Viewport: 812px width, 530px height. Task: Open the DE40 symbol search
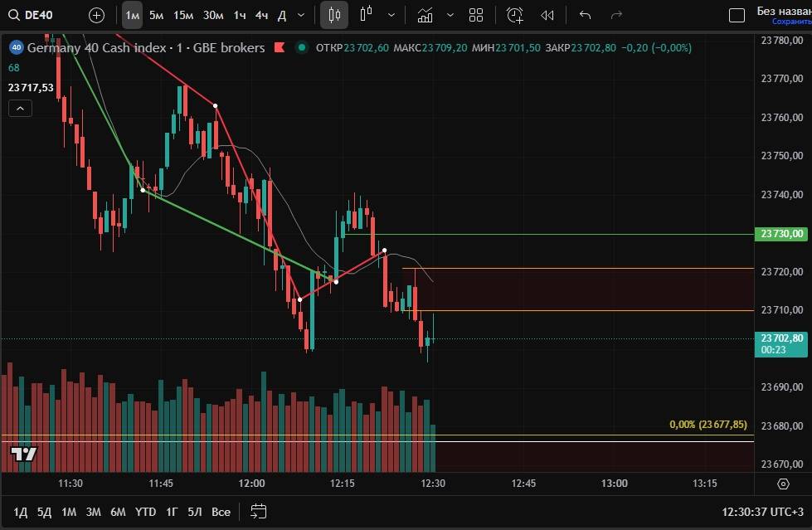(34, 15)
